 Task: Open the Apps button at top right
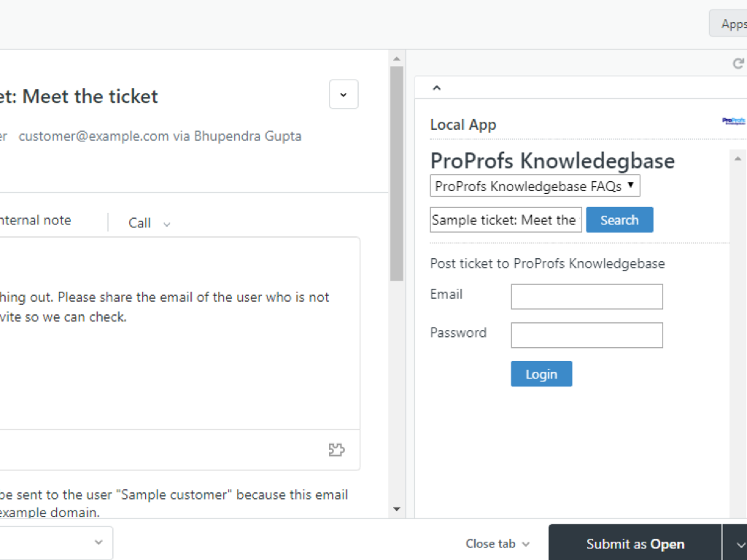pyautogui.click(x=729, y=24)
